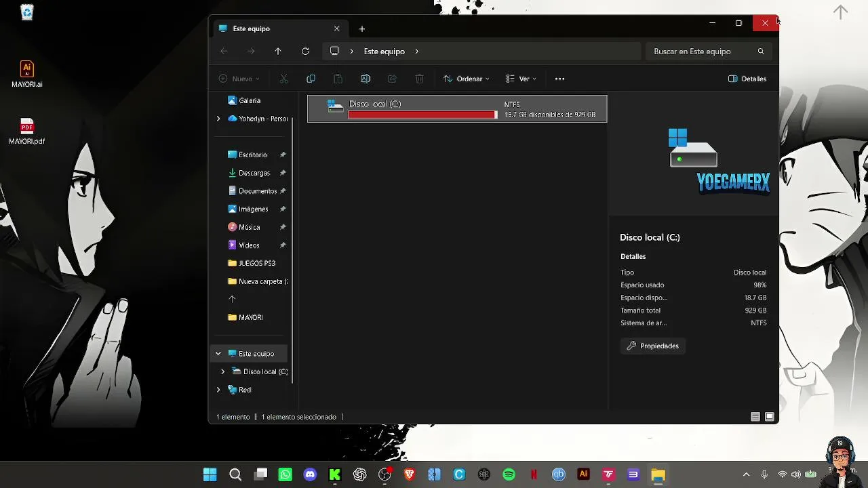The image size is (868, 488).
Task: Open the Windows Start menu
Action: tap(210, 474)
